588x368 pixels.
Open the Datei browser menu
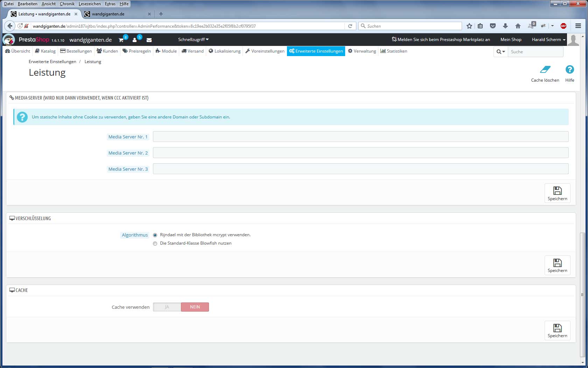pyautogui.click(x=9, y=4)
